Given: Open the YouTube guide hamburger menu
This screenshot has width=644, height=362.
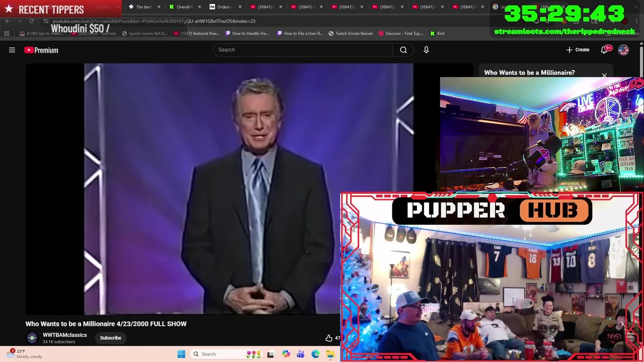Looking at the screenshot, I should coord(12,50).
